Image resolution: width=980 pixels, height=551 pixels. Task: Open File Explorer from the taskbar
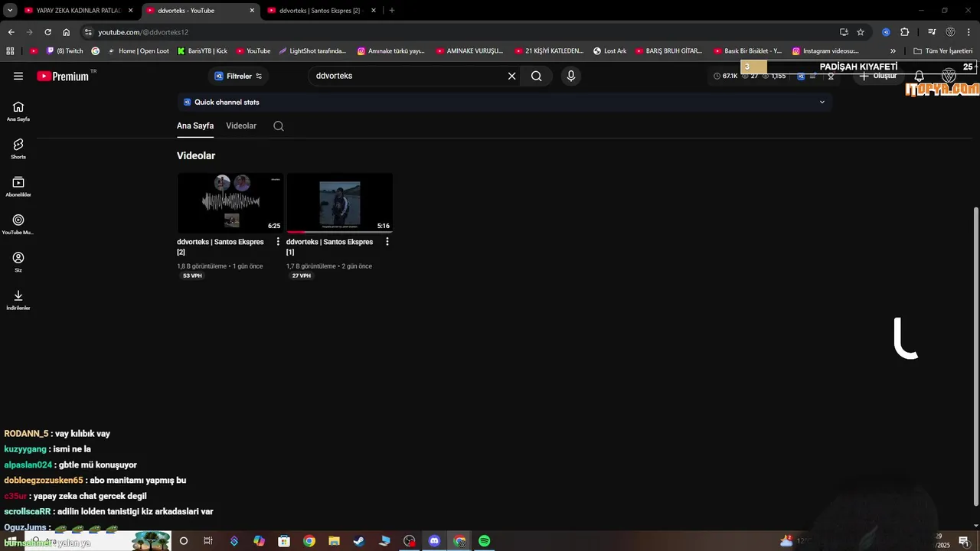(x=334, y=541)
